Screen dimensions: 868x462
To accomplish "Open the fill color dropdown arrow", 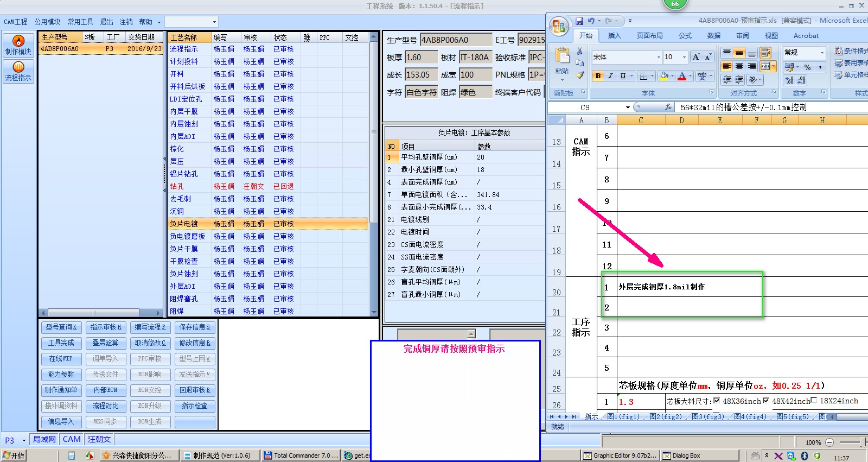I will pyautogui.click(x=672, y=76).
